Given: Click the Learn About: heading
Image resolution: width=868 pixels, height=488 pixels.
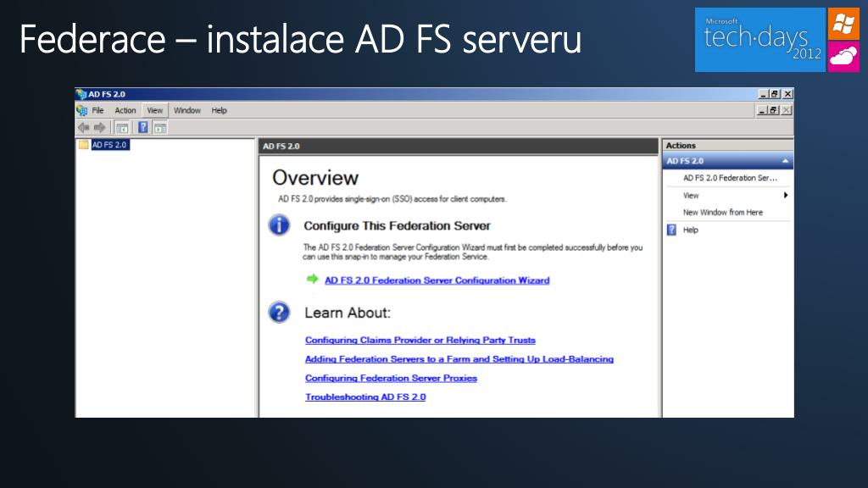Looking at the screenshot, I should 347,313.
